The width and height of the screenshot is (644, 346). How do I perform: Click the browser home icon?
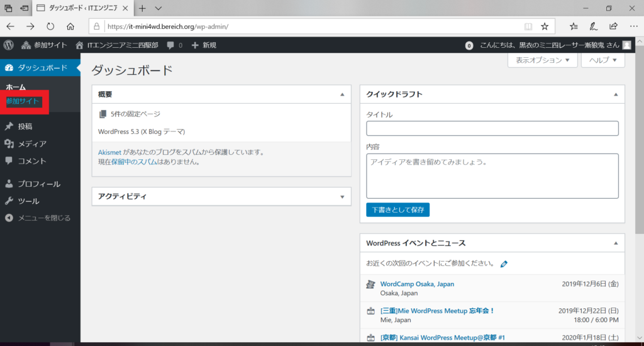(70, 26)
